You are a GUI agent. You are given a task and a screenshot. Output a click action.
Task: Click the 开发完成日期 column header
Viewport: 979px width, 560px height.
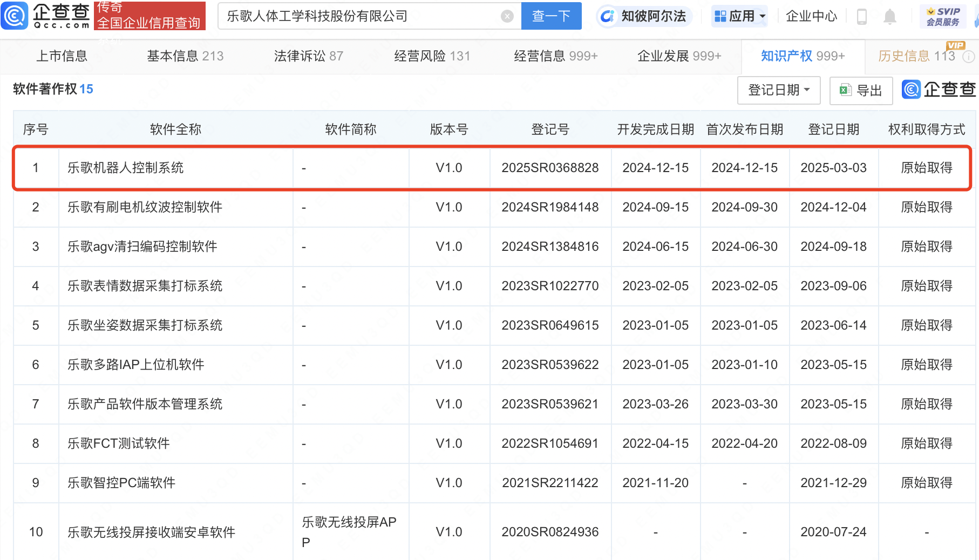pos(655,129)
